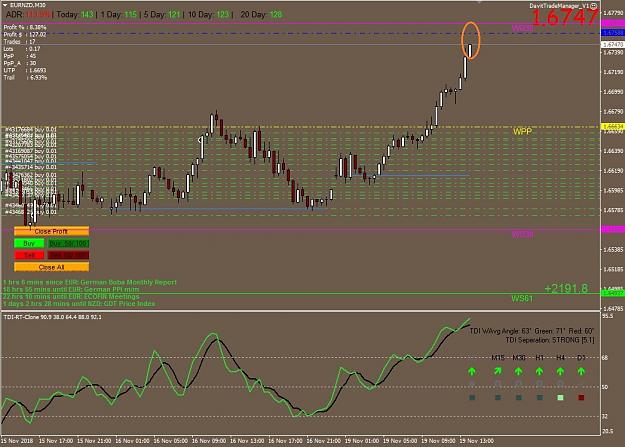Viewport: 625px width, 447px height.
Task: Click the M15 timeframe column header
Action: (x=498, y=358)
